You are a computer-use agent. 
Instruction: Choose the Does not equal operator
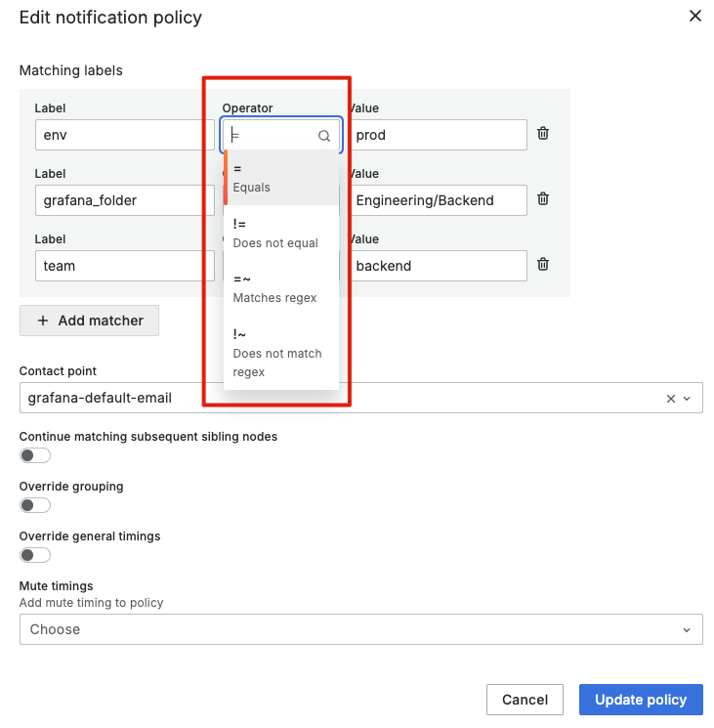(x=281, y=233)
